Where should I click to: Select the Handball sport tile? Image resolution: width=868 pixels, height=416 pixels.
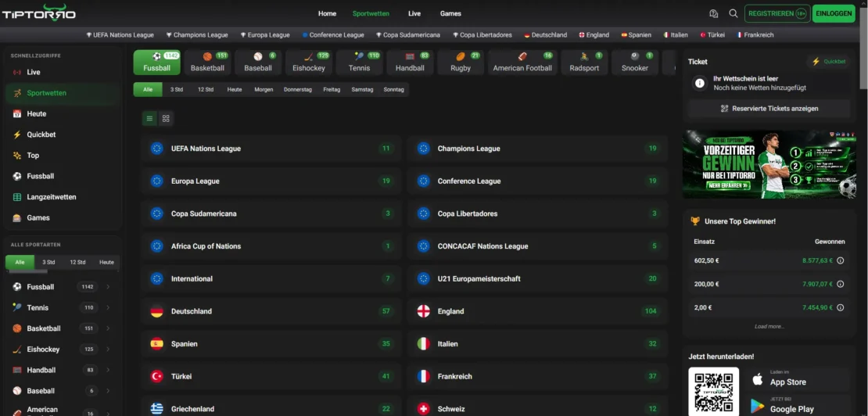(x=410, y=63)
